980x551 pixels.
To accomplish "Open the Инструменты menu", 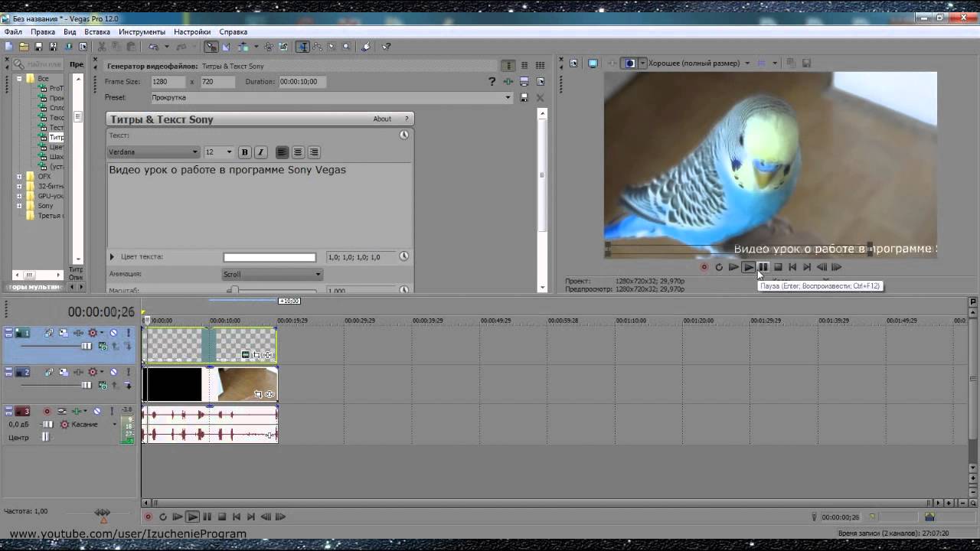I will click(x=142, y=32).
